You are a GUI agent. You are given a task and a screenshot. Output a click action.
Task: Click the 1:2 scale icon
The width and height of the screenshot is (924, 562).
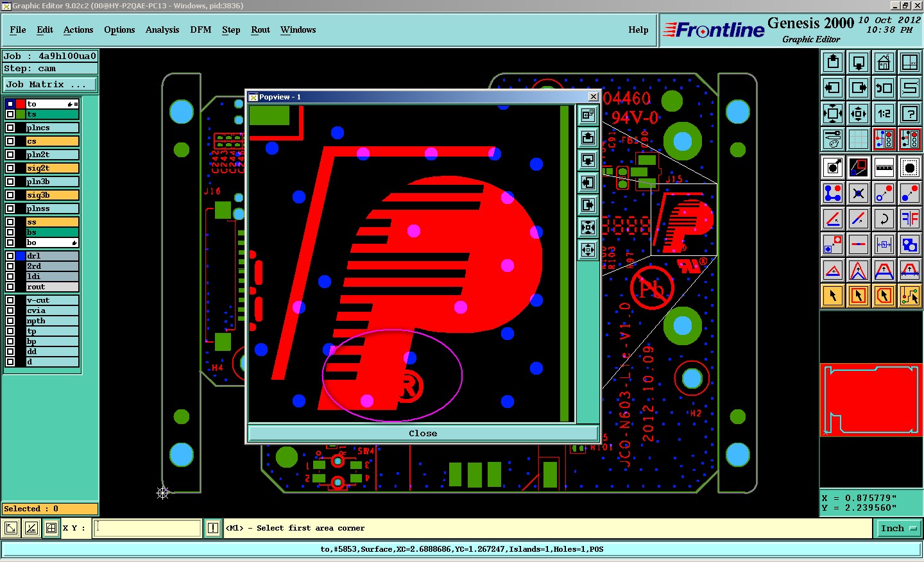tap(884, 114)
